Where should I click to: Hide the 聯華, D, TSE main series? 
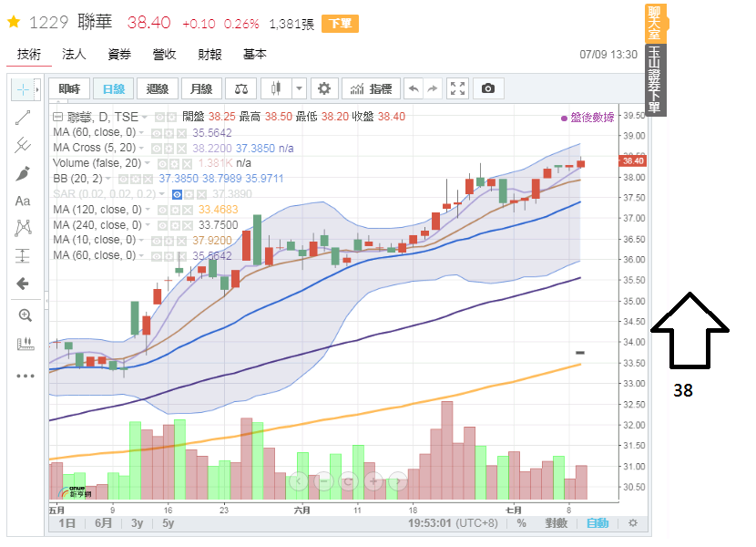(159, 118)
